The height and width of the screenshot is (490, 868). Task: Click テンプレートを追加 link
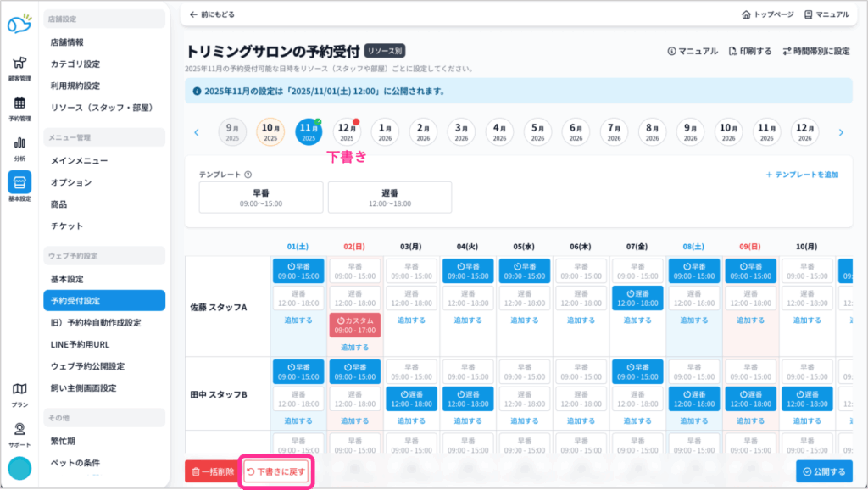pos(802,175)
